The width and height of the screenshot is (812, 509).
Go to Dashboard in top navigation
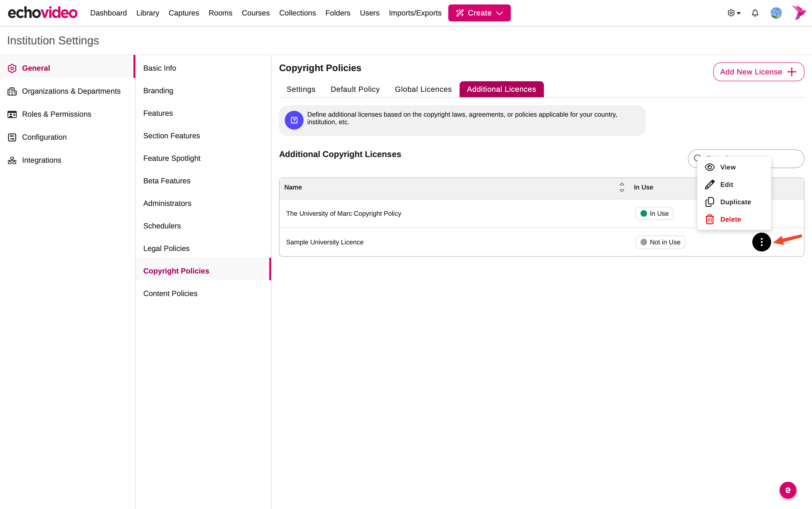click(x=109, y=13)
